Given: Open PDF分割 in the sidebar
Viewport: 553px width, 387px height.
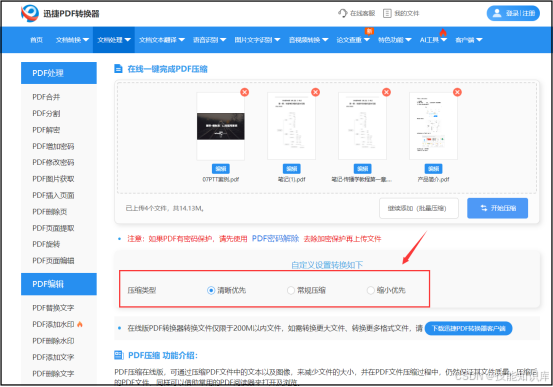Looking at the screenshot, I should pos(46,113).
